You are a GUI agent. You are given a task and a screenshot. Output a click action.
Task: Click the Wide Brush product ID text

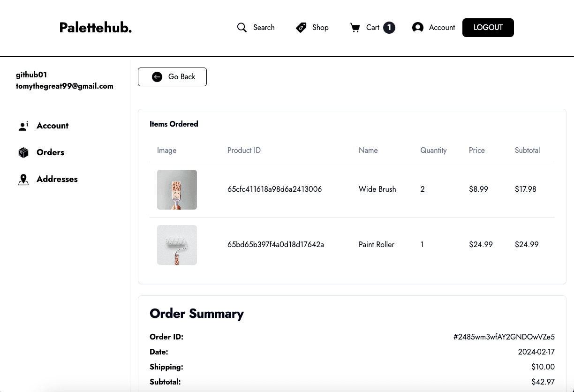[274, 189]
